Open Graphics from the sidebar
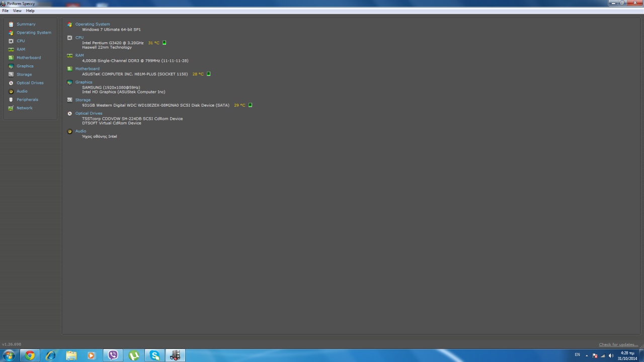The width and height of the screenshot is (644, 362). pyautogui.click(x=25, y=66)
